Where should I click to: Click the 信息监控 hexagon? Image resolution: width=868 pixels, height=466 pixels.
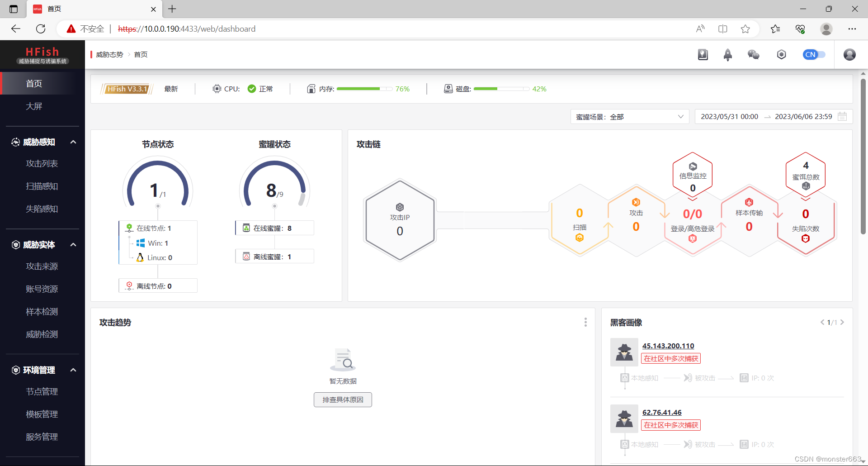(693, 176)
